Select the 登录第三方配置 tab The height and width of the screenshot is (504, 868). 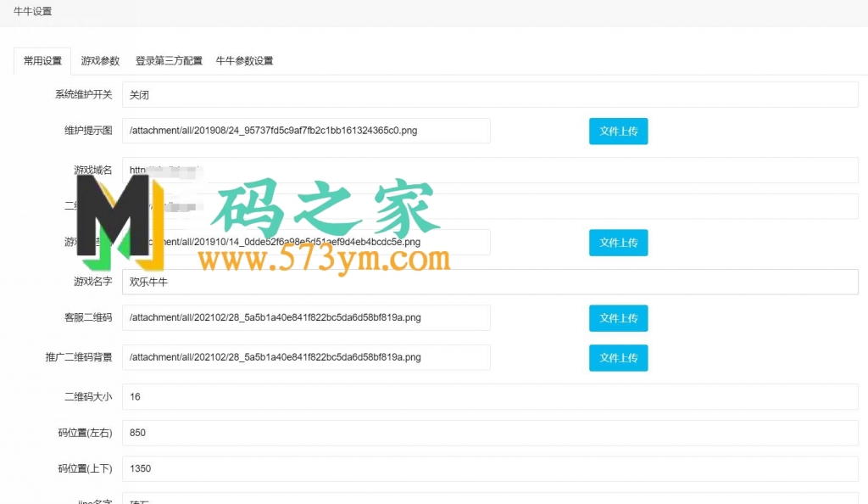(x=169, y=61)
